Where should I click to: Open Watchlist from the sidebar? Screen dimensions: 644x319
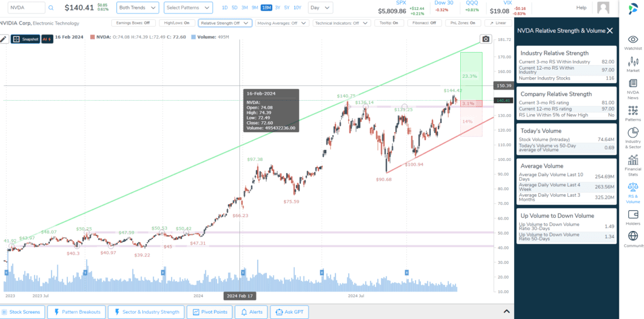point(633,43)
